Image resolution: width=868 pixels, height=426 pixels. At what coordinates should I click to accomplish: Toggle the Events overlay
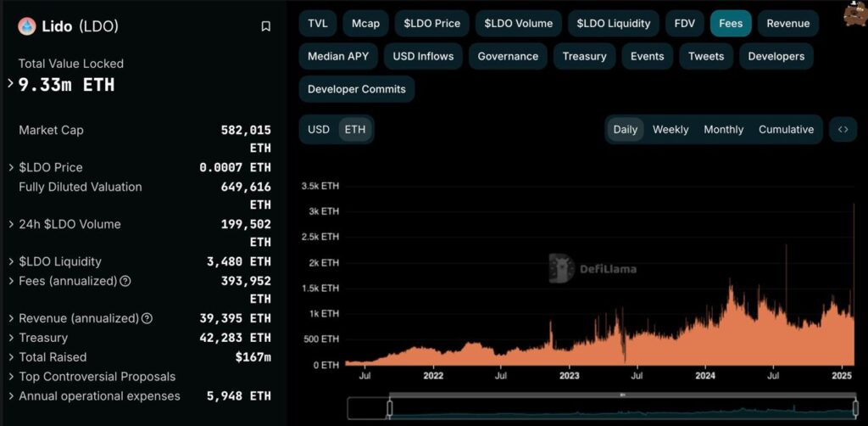[x=647, y=56]
